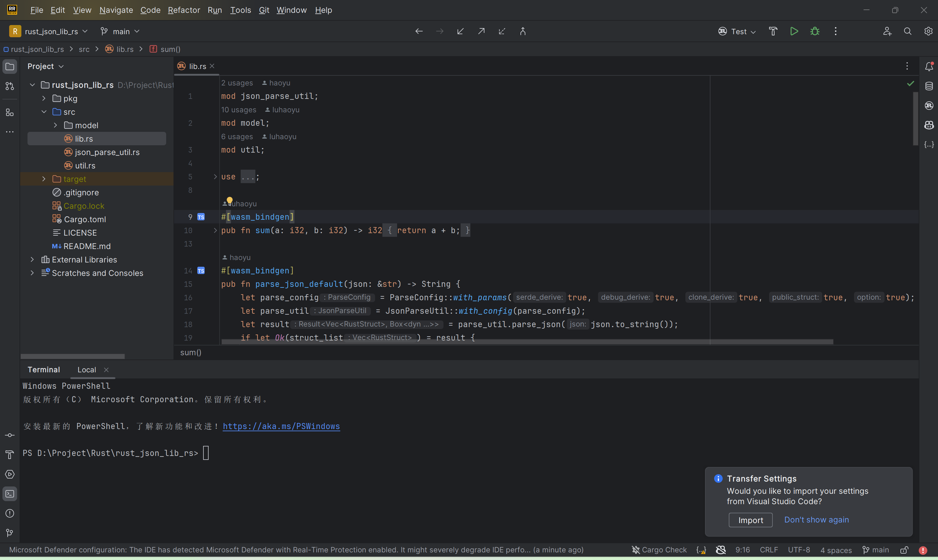Open the Cargo tool window icon

tap(929, 106)
